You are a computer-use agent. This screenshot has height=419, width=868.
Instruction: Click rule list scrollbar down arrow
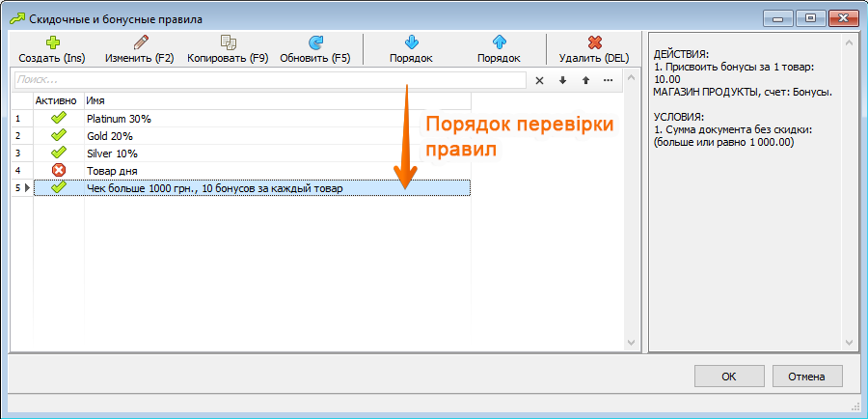(x=631, y=343)
